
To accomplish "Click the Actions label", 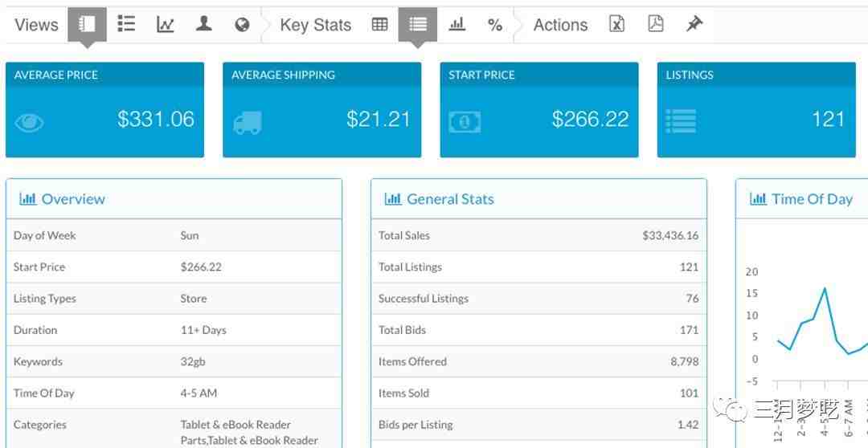I will click(x=560, y=25).
